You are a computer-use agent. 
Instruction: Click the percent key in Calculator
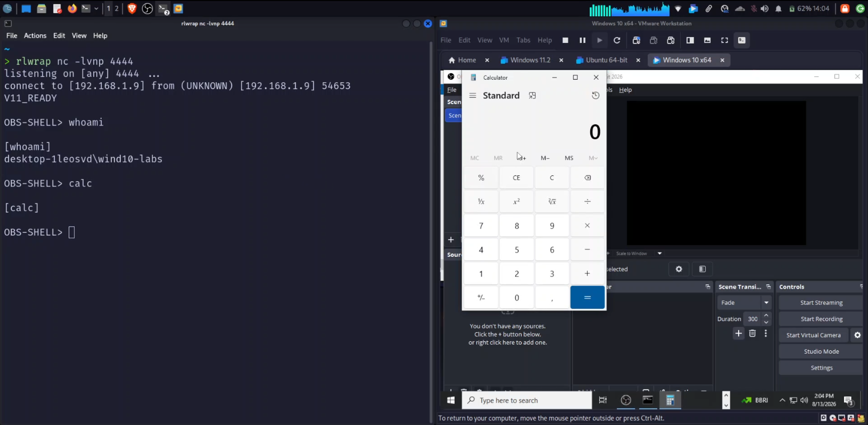point(481,178)
